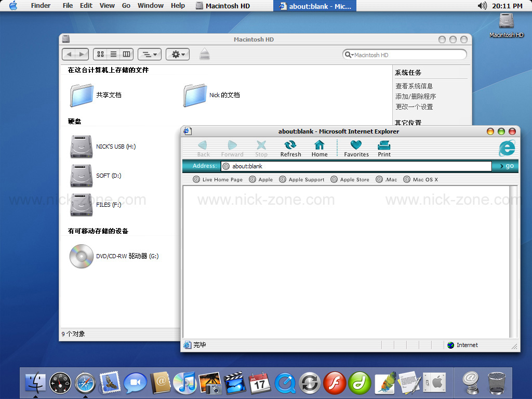The width and height of the screenshot is (532, 399).
Task: Click the eject icon in Finder toolbar
Action: coord(205,54)
